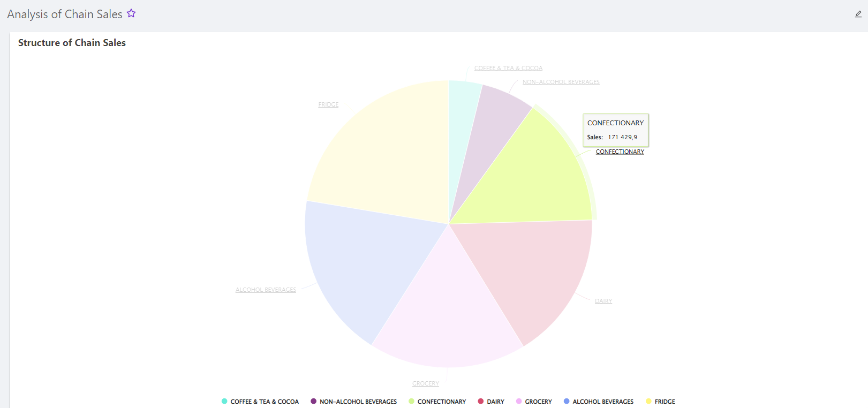Image resolution: width=868 pixels, height=408 pixels.
Task: Click the GROCERY label below the pie
Action: (x=425, y=384)
